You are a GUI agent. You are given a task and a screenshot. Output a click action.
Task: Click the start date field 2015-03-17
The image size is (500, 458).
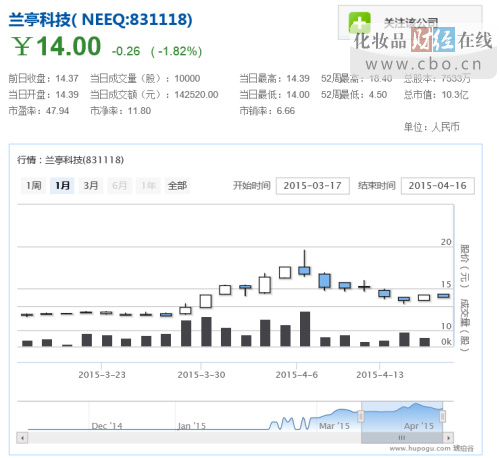tap(313, 186)
